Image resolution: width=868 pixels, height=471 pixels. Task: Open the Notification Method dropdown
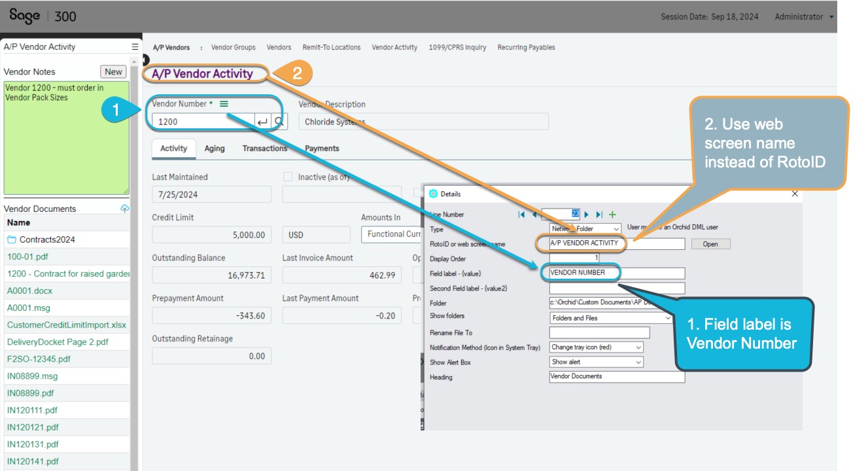[x=638, y=347]
